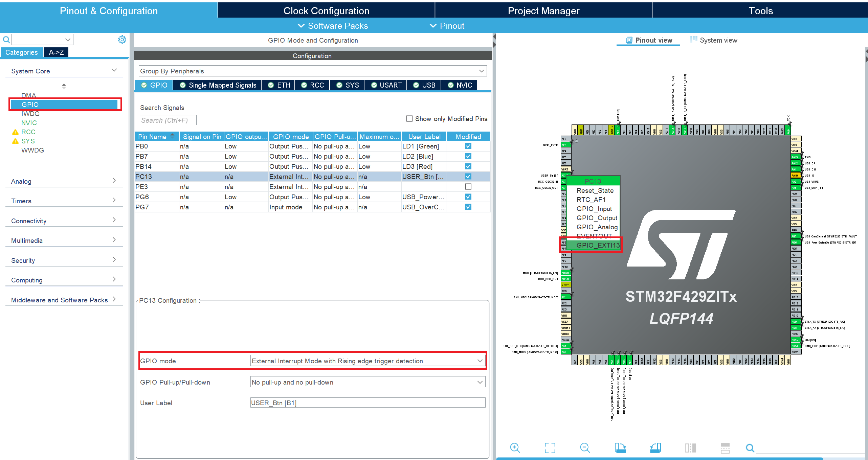Click the zoom out magnifier icon
Viewport: 868px width, 460px height.
(x=584, y=448)
